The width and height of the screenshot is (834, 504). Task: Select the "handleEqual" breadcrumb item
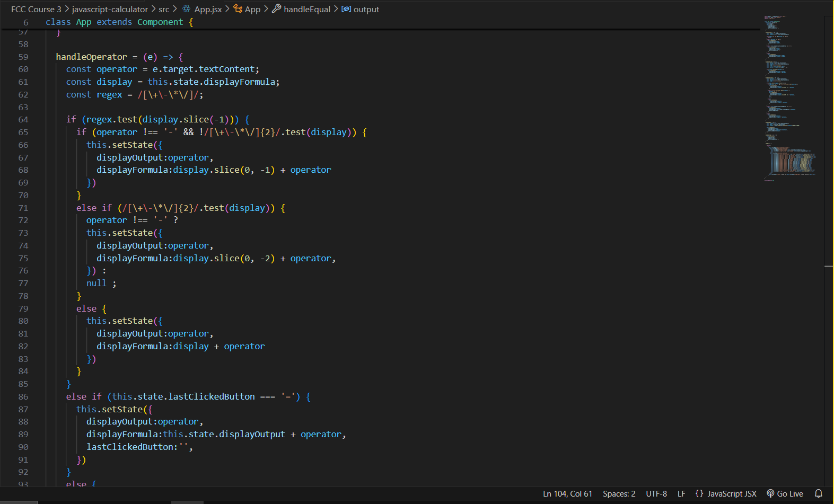point(307,9)
